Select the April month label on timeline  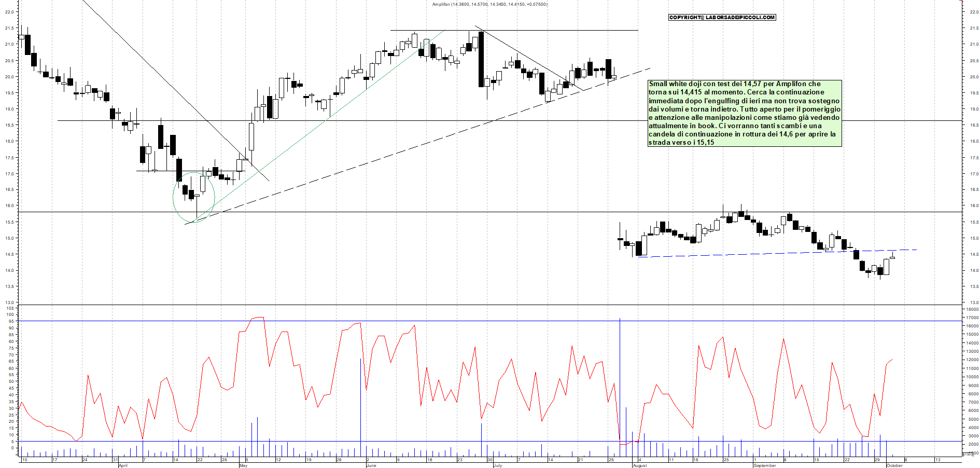click(x=122, y=465)
